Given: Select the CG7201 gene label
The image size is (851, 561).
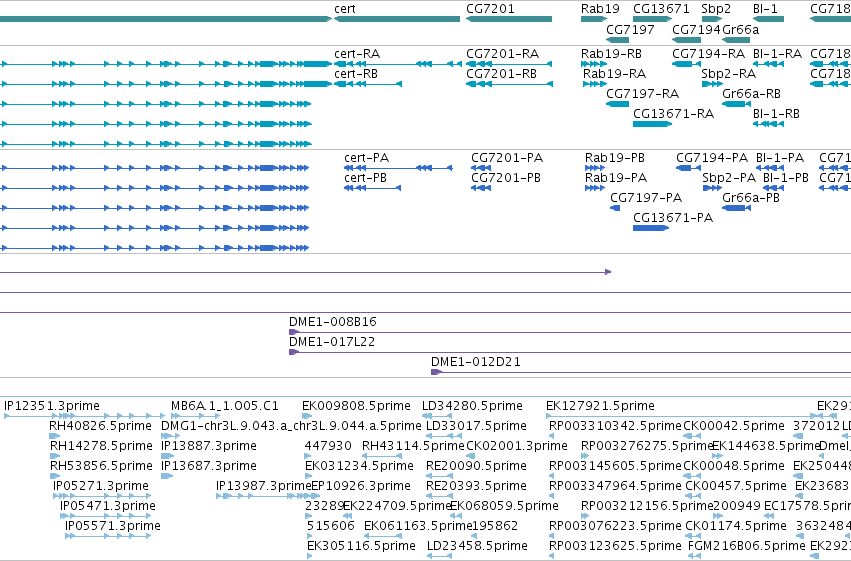Looking at the screenshot, I should point(490,9).
